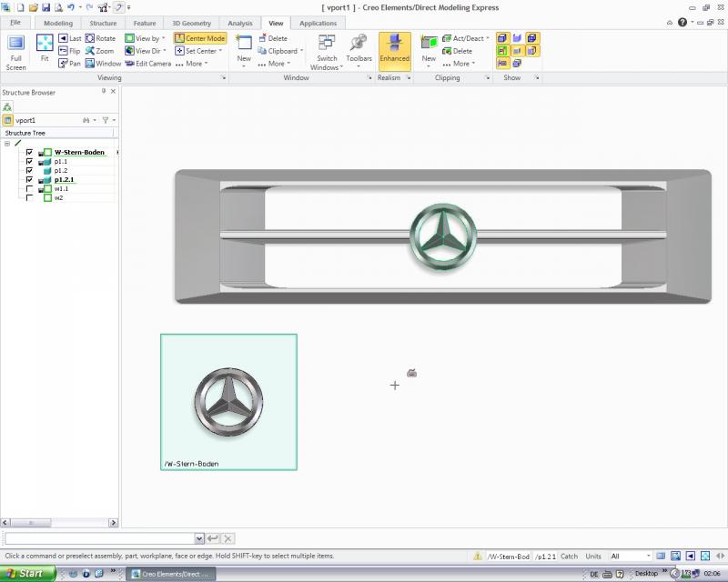Open More in the Clipping group

pos(459,64)
